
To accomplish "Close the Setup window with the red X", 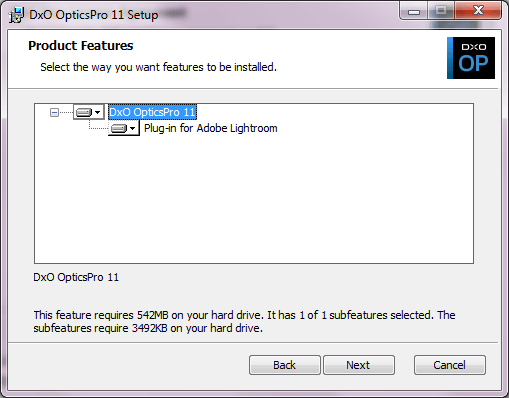I will click(x=478, y=11).
